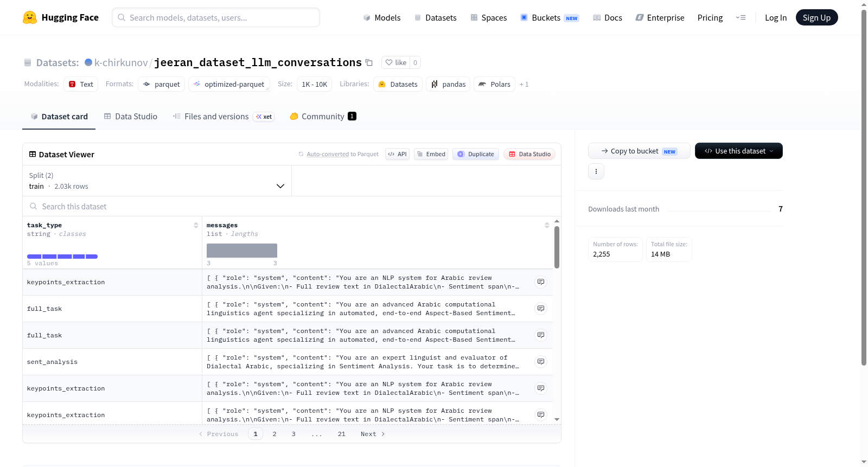868x467 pixels.
Task: Open chat view for last keypoints_extraction row
Action: [x=541, y=415]
